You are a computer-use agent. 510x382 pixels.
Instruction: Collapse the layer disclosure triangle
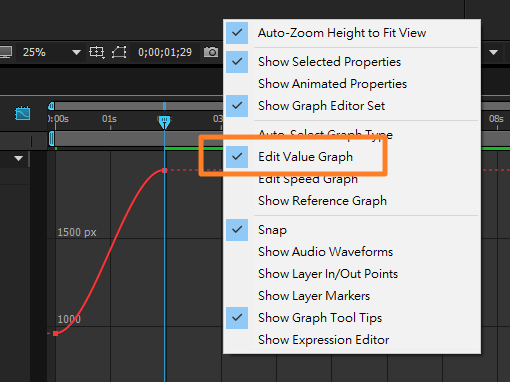[x=19, y=158]
